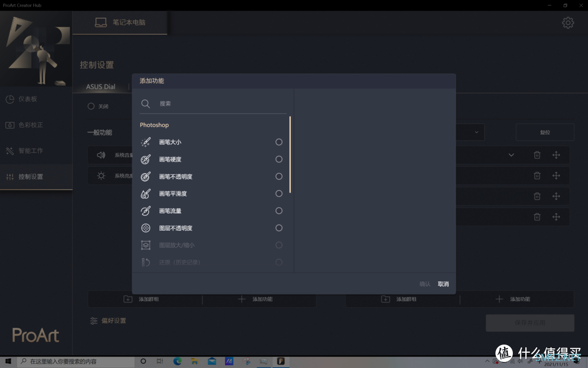The image size is (588, 368).
Task: Click the 偏好设置 sliders icon
Action: click(94, 321)
